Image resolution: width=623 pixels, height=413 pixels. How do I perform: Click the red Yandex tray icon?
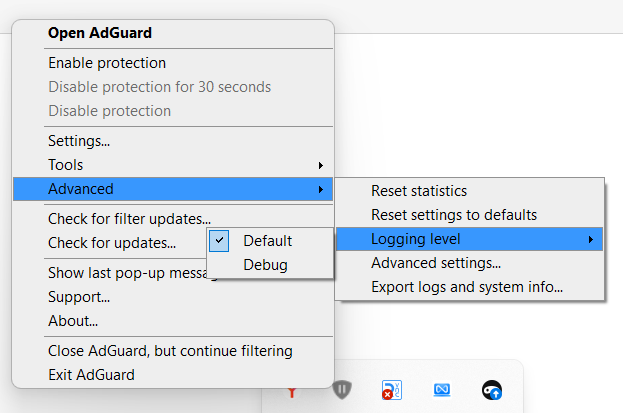click(292, 393)
